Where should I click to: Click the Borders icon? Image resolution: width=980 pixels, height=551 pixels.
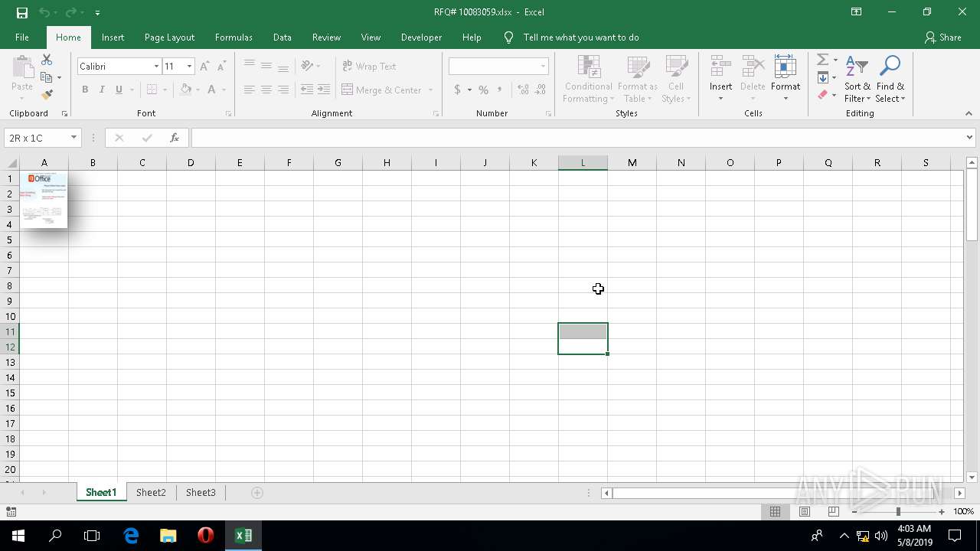tap(152, 90)
